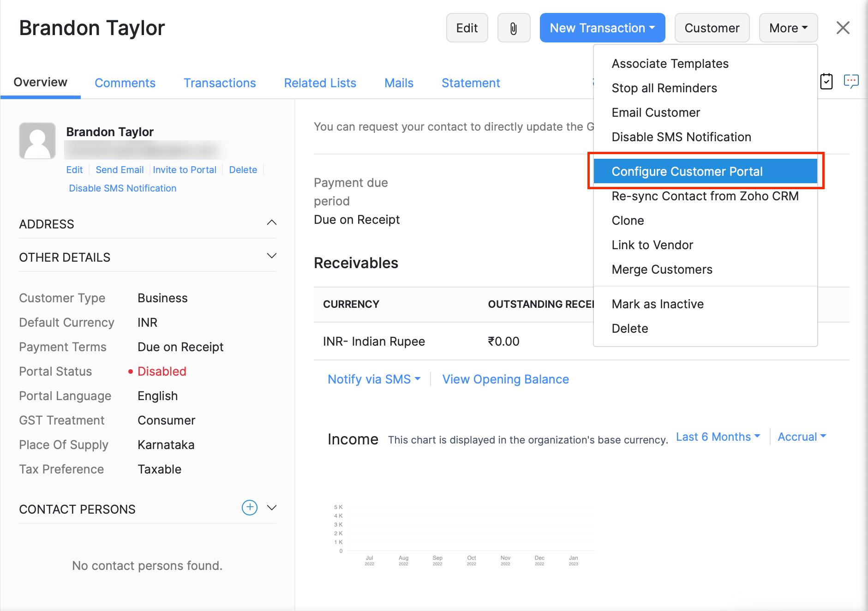Attach a file using the paperclip icon
The width and height of the screenshot is (868, 611).
[x=514, y=28]
